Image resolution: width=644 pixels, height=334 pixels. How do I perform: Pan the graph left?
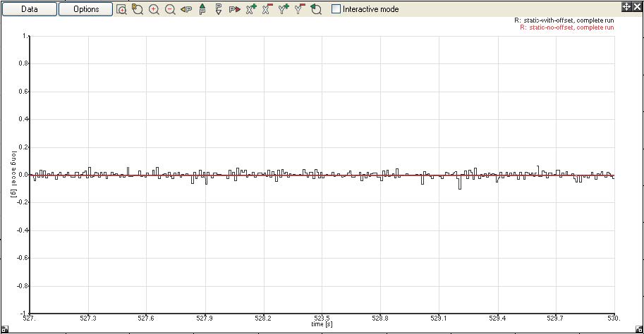186,9
